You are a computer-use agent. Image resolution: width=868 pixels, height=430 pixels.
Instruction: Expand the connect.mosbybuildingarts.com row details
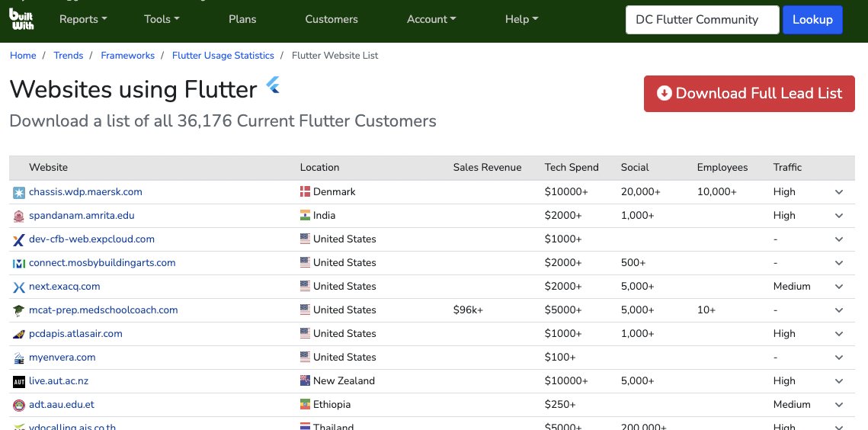(839, 263)
